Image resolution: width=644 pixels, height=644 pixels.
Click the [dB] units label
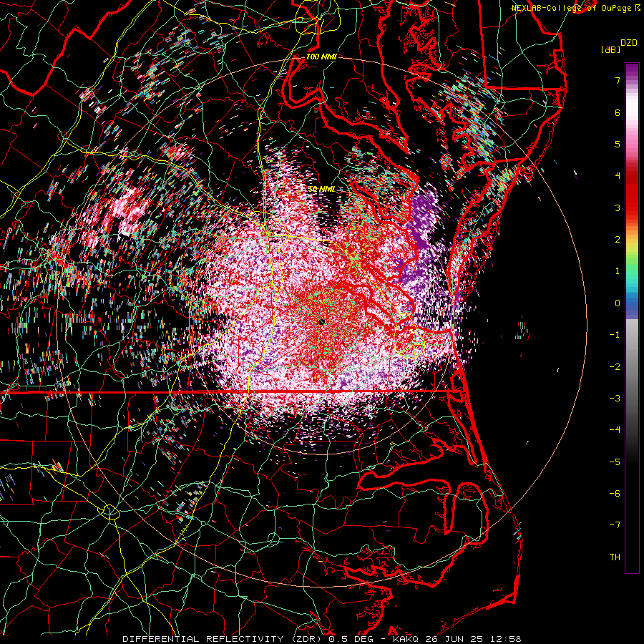(x=610, y=49)
